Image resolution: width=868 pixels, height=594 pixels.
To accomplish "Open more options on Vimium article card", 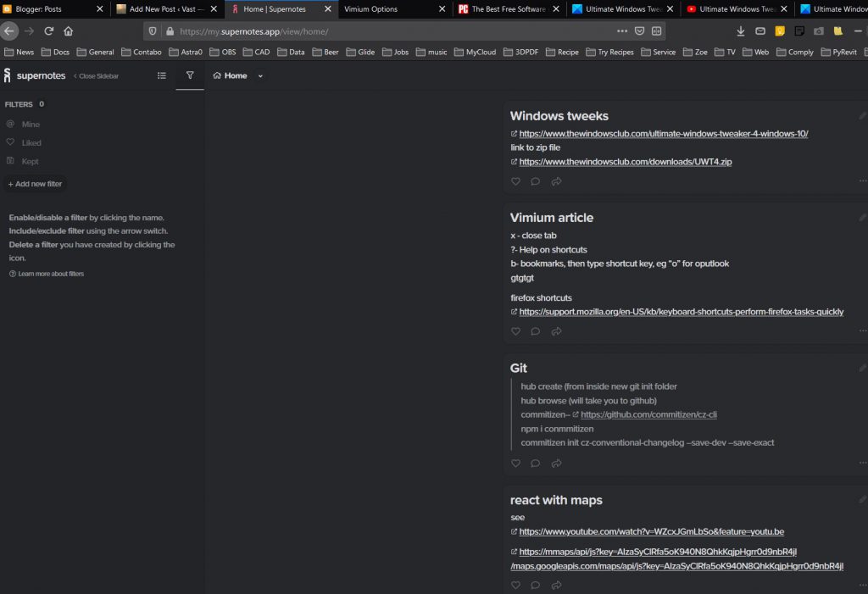I will coord(862,331).
